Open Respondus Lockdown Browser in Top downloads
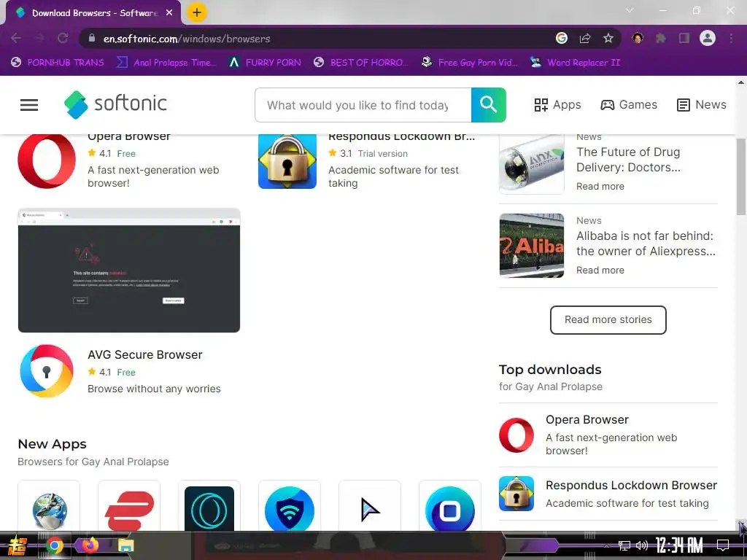 (631, 485)
